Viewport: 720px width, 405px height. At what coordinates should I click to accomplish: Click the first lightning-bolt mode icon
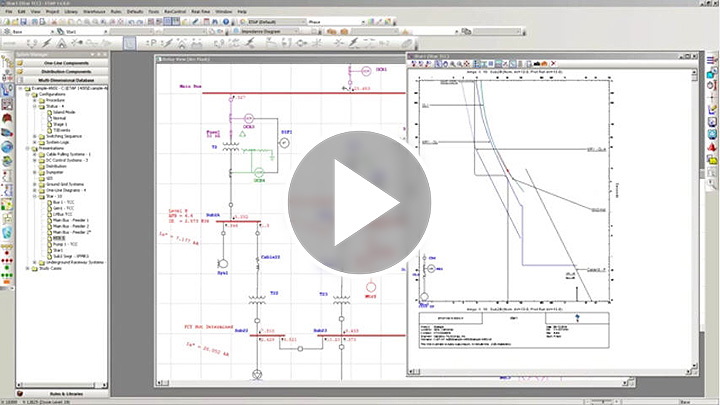[47, 43]
